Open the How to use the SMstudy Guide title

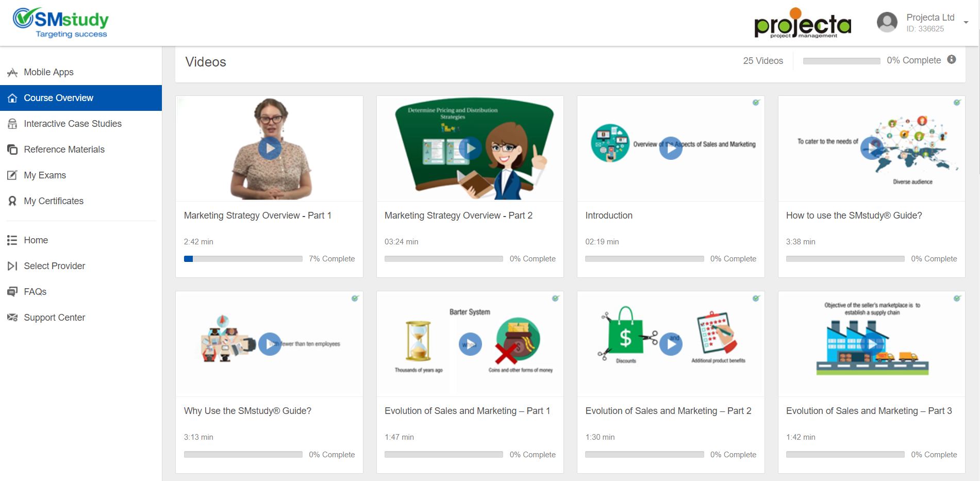tap(854, 215)
